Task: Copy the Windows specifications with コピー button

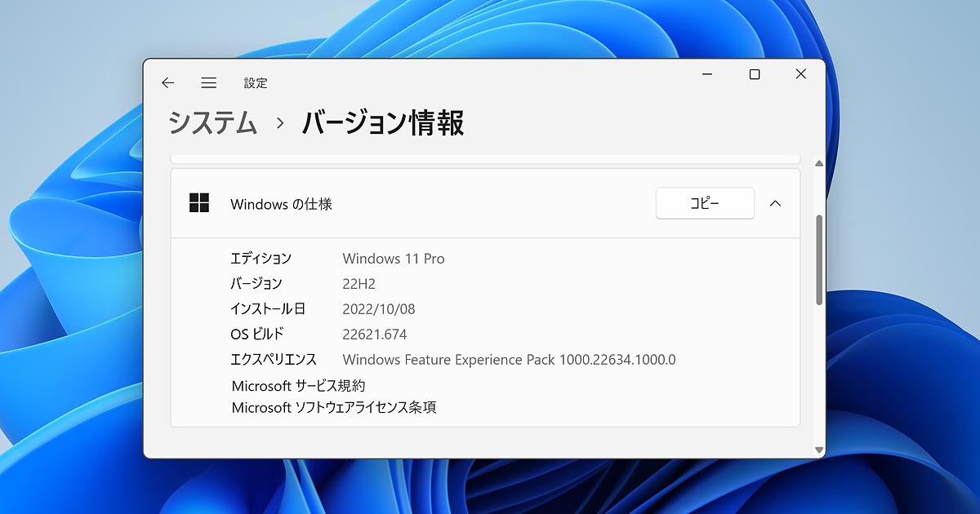Action: click(705, 203)
